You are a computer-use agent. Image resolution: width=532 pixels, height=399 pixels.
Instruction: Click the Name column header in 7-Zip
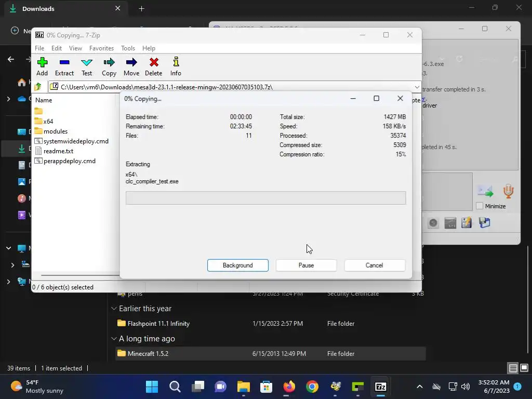tap(44, 100)
